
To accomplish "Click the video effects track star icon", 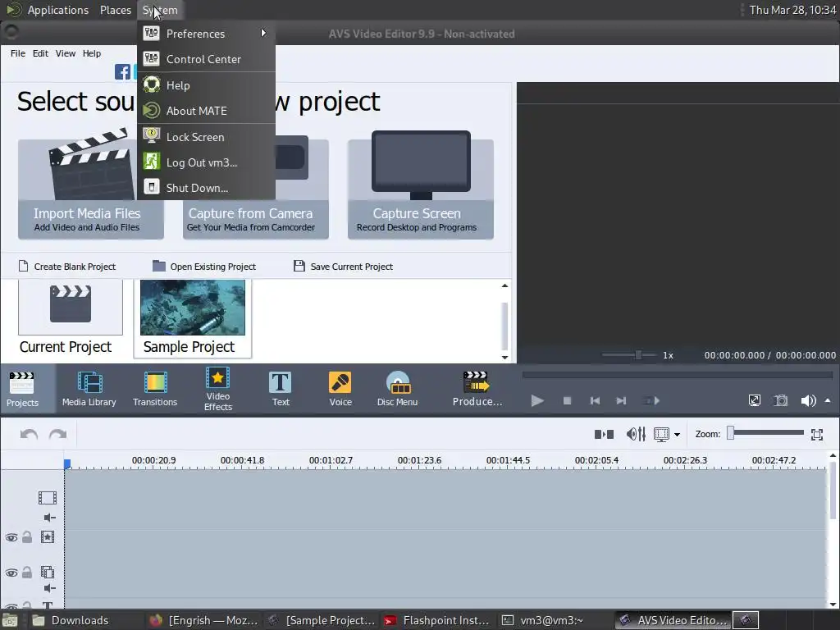I will [48, 536].
